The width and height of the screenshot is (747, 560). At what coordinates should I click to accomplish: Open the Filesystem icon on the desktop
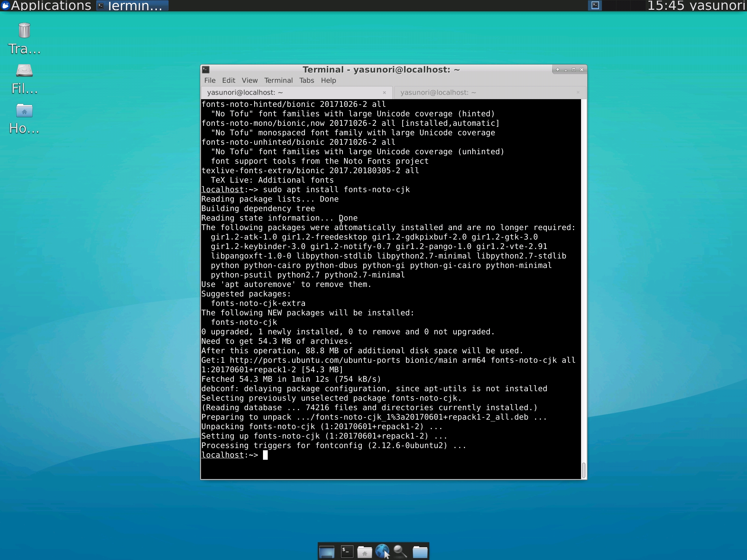coord(24,71)
